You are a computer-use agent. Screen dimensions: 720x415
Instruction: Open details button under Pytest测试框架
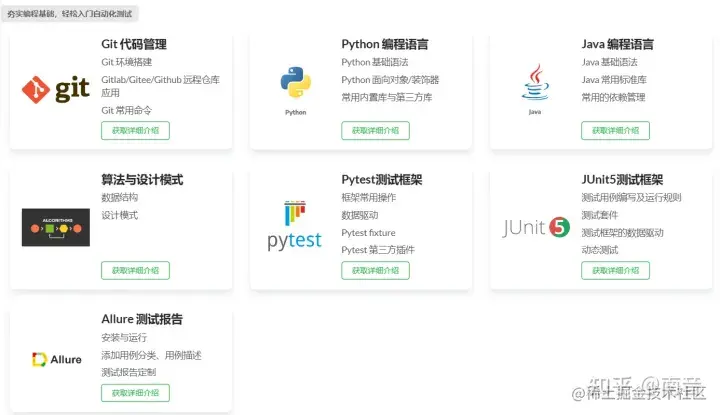(375, 270)
